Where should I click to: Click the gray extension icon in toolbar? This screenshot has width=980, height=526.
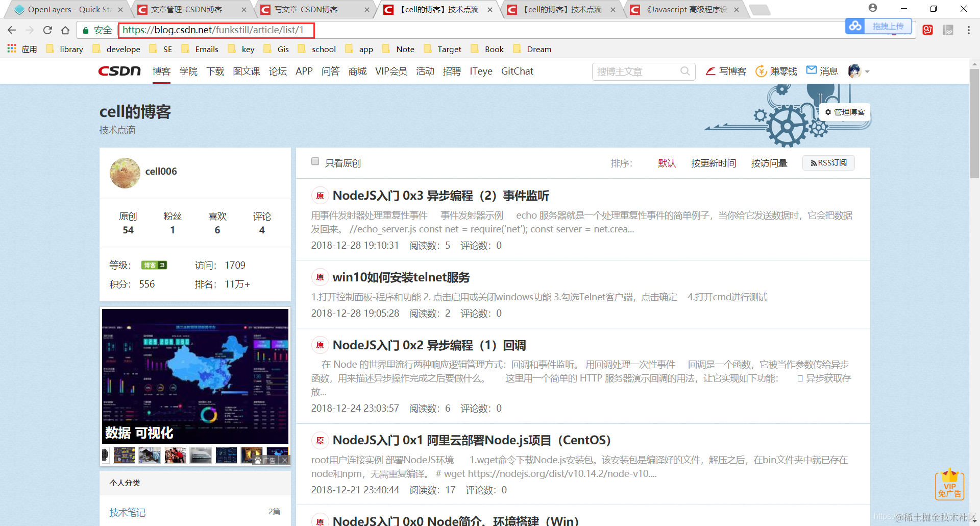948,30
